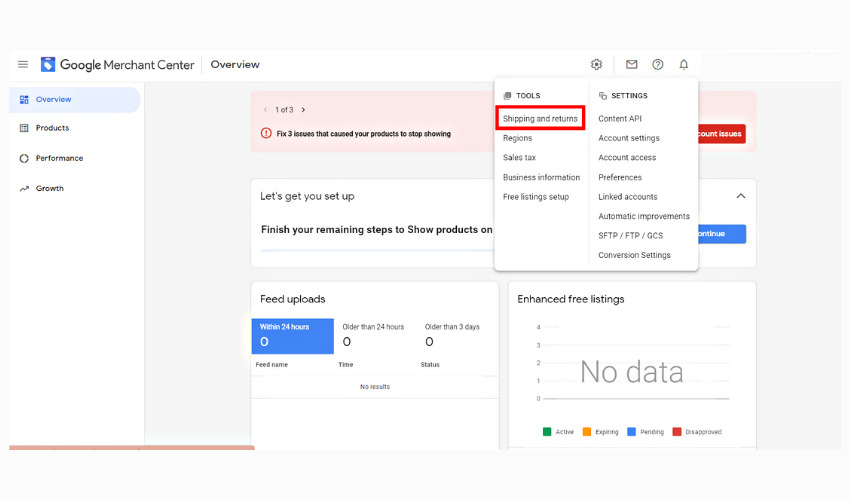Click the red Disapproved legend swatch
The width and height of the screenshot is (850, 500).
click(x=677, y=432)
